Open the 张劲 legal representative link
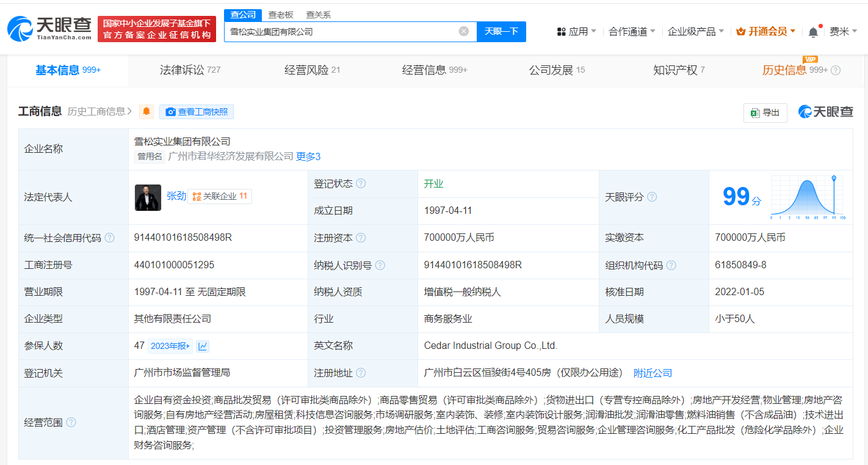The image size is (868, 465). [176, 196]
